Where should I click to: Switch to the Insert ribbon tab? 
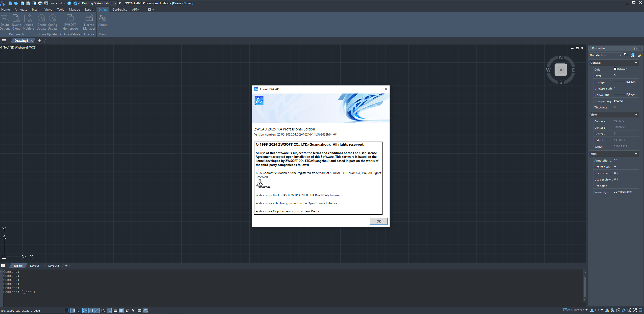pos(36,10)
